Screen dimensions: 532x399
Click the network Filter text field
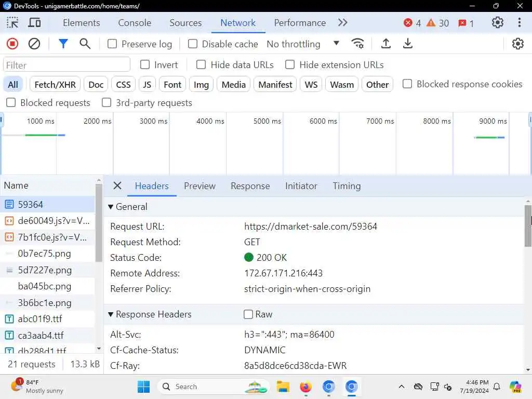pos(67,65)
